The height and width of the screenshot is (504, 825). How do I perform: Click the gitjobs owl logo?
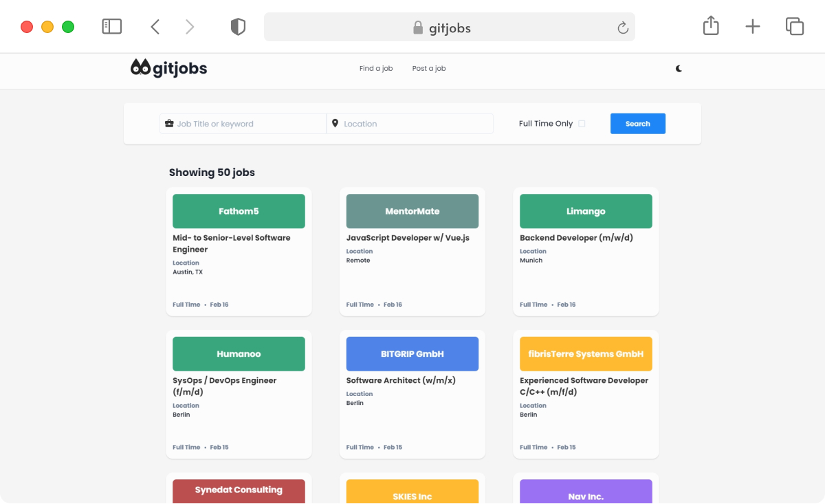(140, 67)
